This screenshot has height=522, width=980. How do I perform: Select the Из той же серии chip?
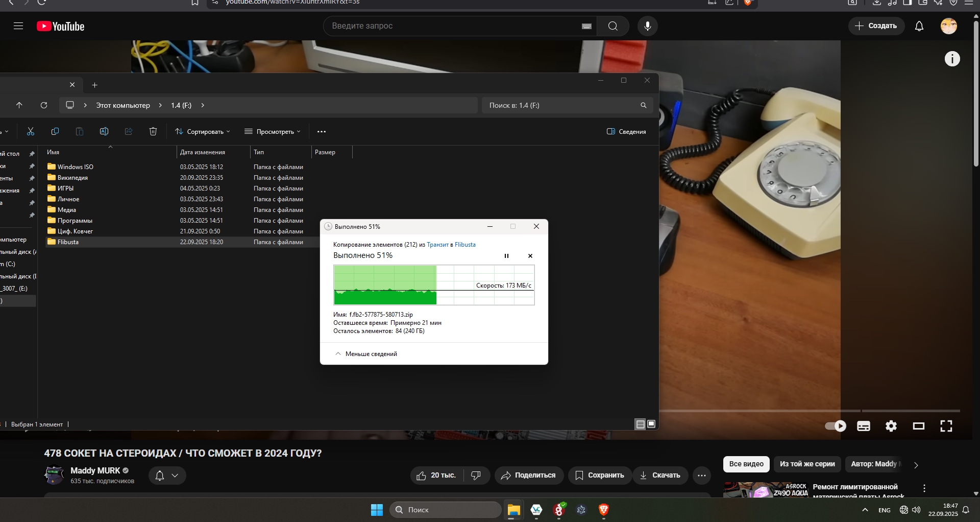coord(807,464)
